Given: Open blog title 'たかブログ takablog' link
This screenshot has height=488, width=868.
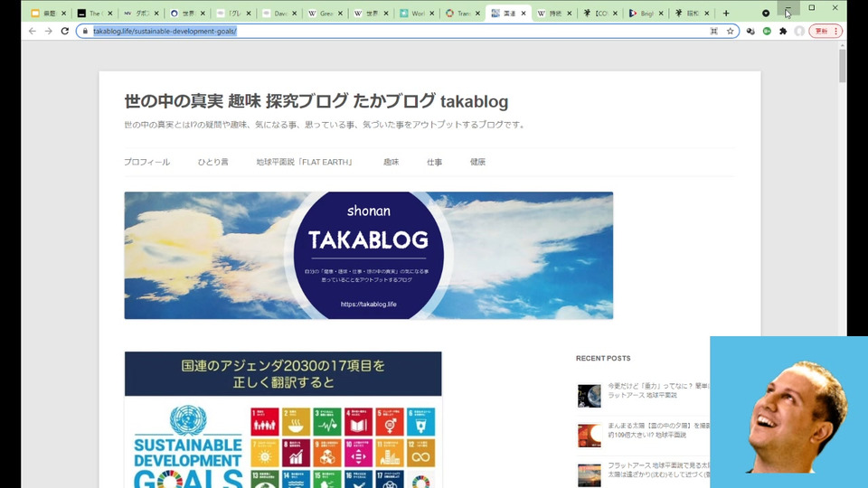Looking at the screenshot, I should [x=316, y=101].
